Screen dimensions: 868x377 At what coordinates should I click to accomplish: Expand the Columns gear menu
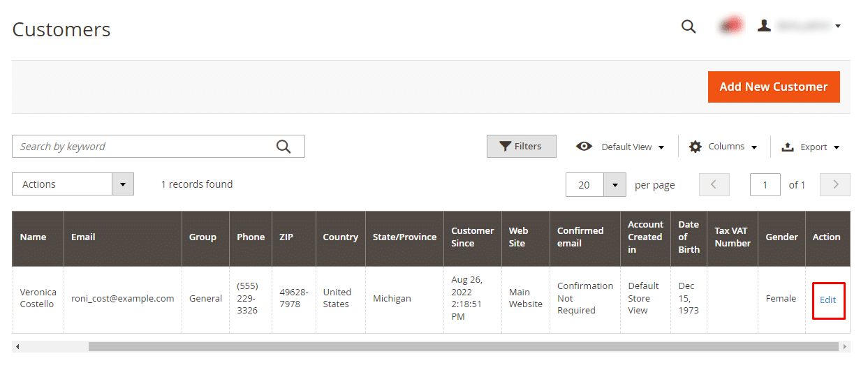[x=723, y=147]
